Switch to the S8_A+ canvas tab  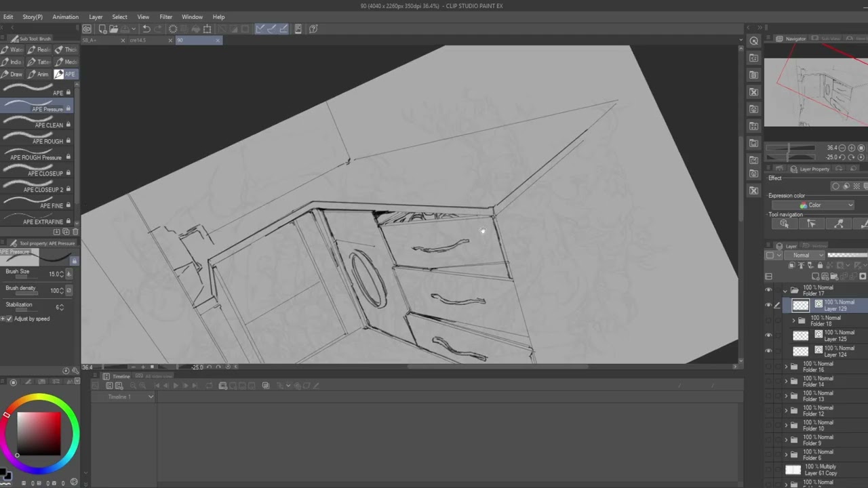[103, 41]
